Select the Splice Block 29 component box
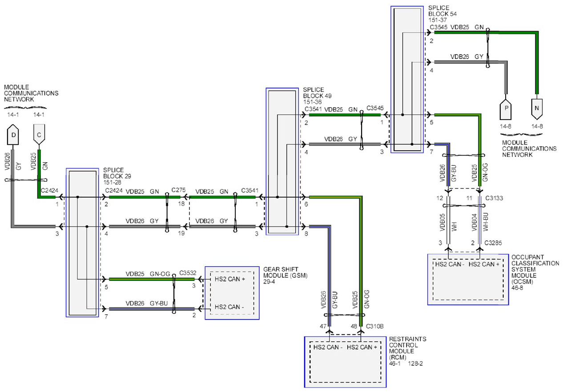563x392 pixels. (82, 243)
